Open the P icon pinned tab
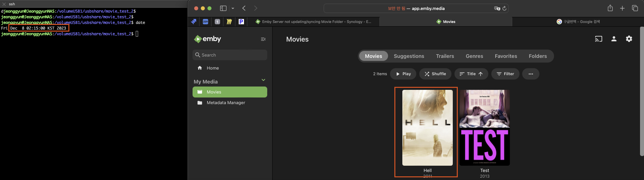Viewport: 644px width, 180px height. tap(241, 22)
